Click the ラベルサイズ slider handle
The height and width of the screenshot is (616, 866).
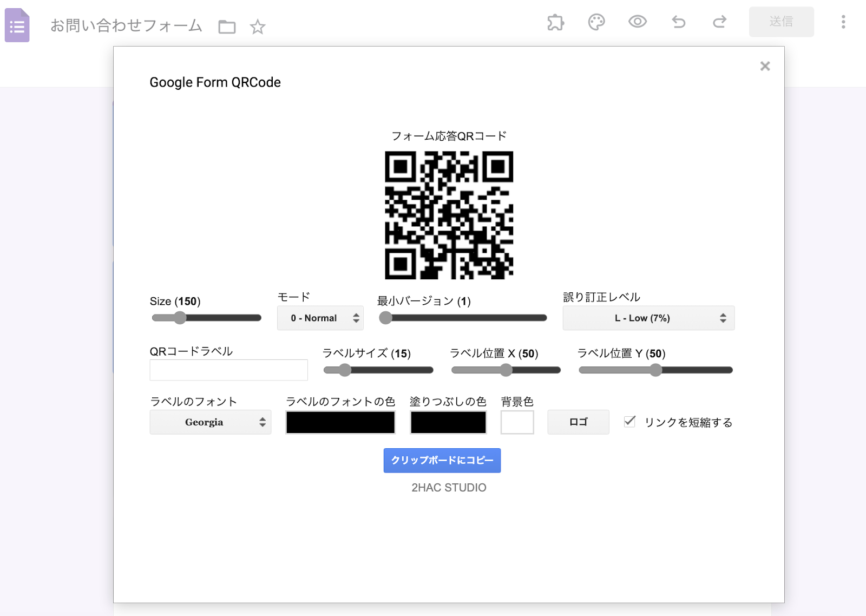(x=345, y=370)
